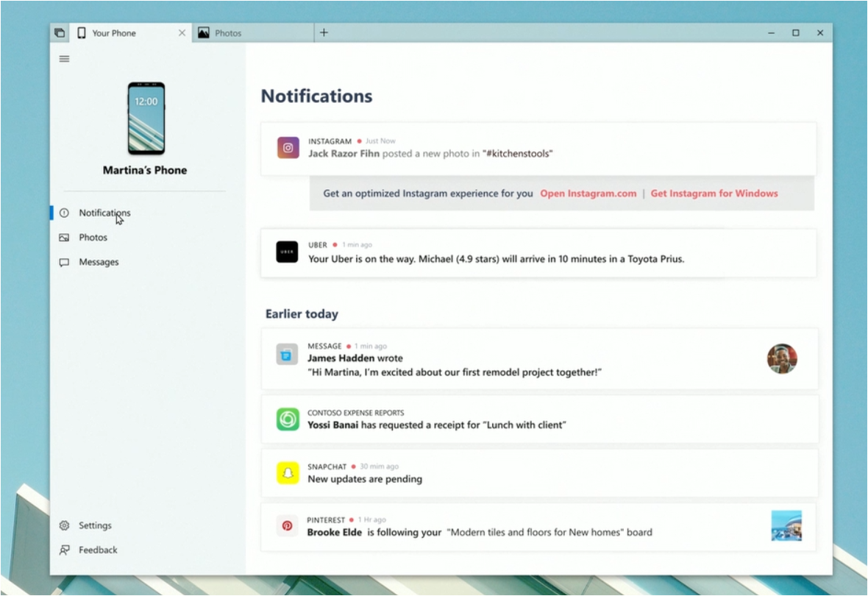
Task: Close the Your Phone window
Action: tap(820, 33)
